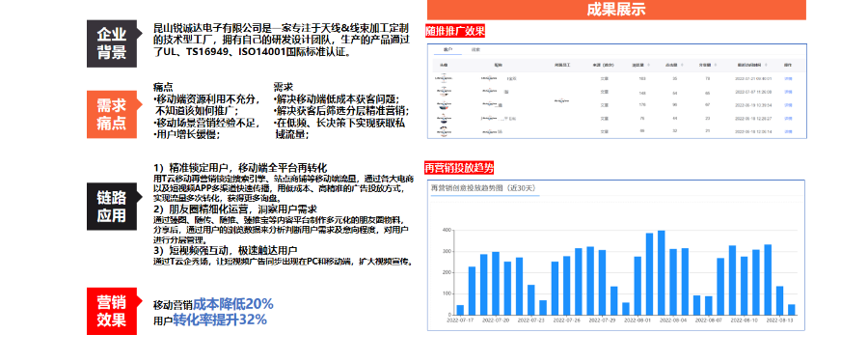868x362 pixels.
Task: Click the 需求 heading
Action: (x=284, y=87)
